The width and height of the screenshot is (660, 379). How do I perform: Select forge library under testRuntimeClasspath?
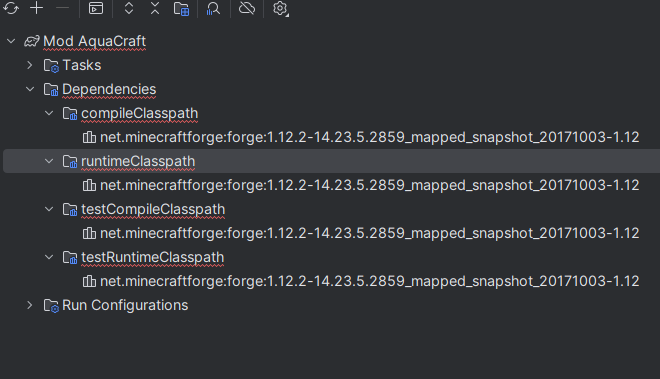click(x=370, y=281)
